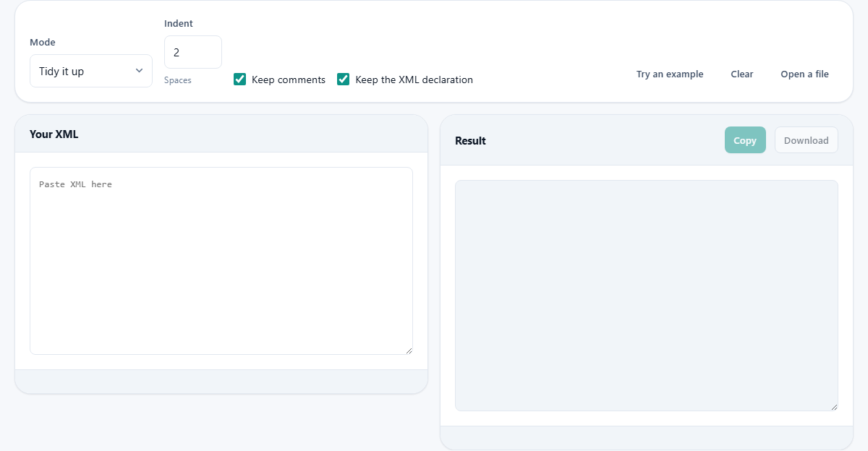The width and height of the screenshot is (868, 451).
Task: Click the Copy button in Result panel
Action: [x=745, y=140]
